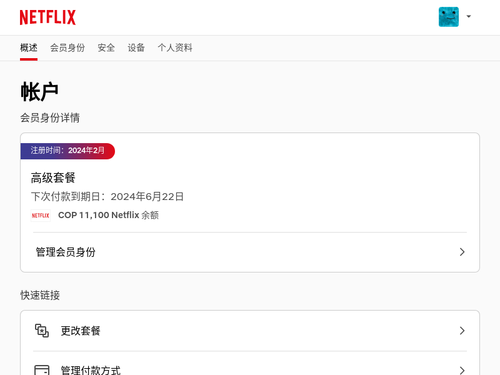Expand the profile dropdown arrow
The width and height of the screenshot is (500, 375).
click(469, 16)
